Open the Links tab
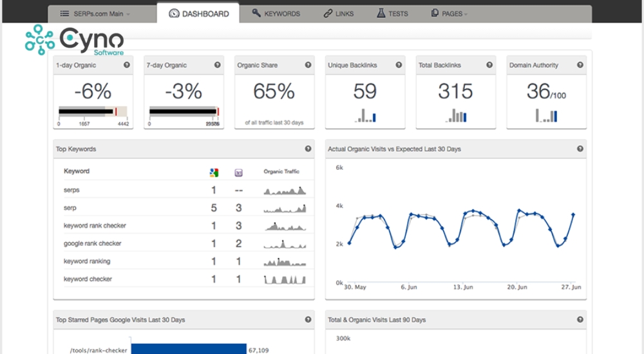Viewport: 644px width, 354px height. point(339,14)
